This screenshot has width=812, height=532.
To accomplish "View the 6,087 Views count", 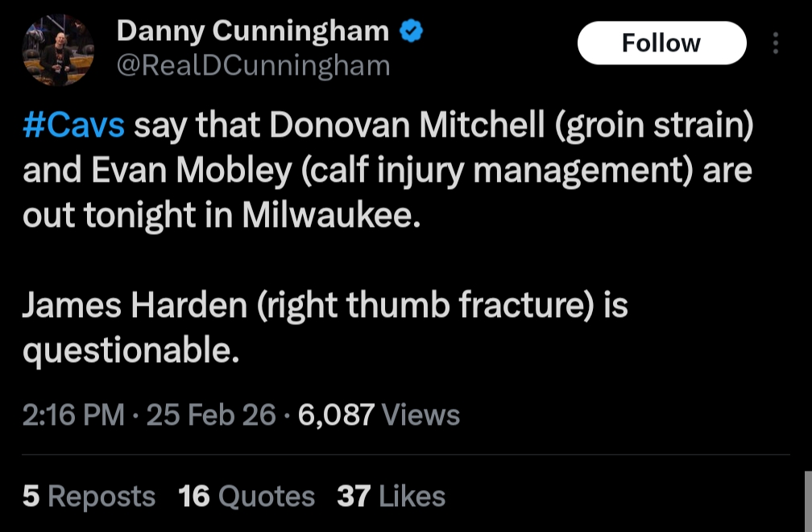I will (x=379, y=414).
